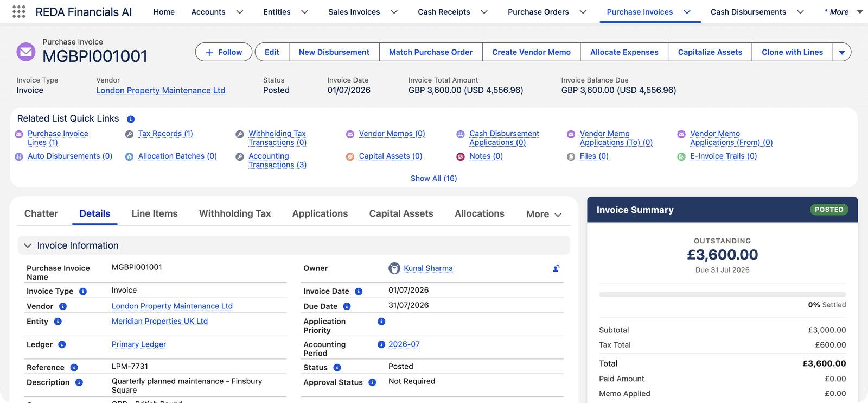The height and width of the screenshot is (403, 868).
Task: Open the App Launcher grid icon
Action: [18, 12]
